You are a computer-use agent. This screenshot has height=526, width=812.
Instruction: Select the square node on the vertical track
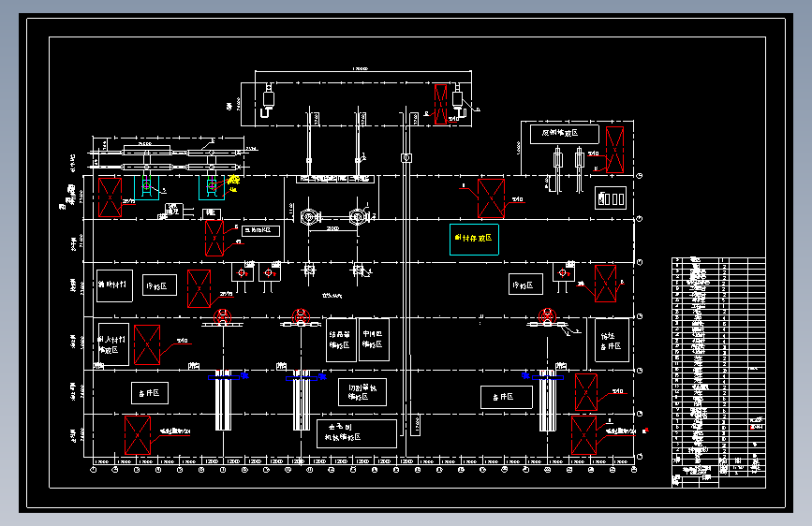(x=406, y=157)
